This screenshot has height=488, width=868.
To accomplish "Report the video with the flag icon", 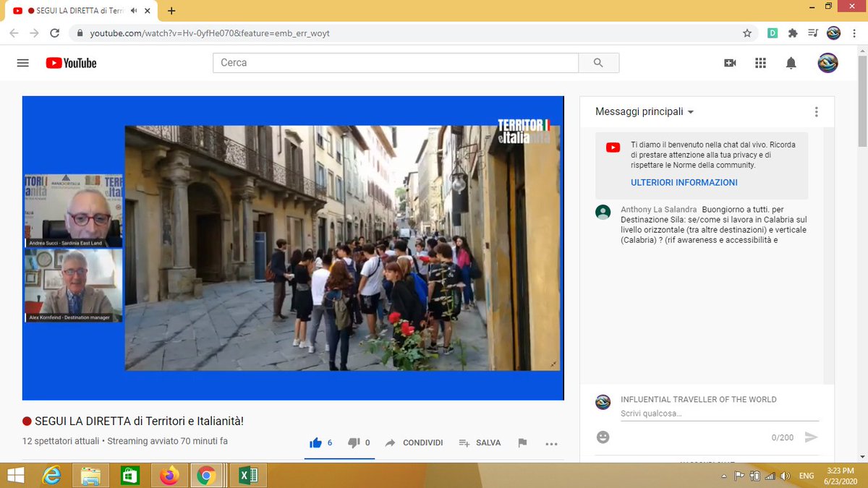I will point(522,442).
